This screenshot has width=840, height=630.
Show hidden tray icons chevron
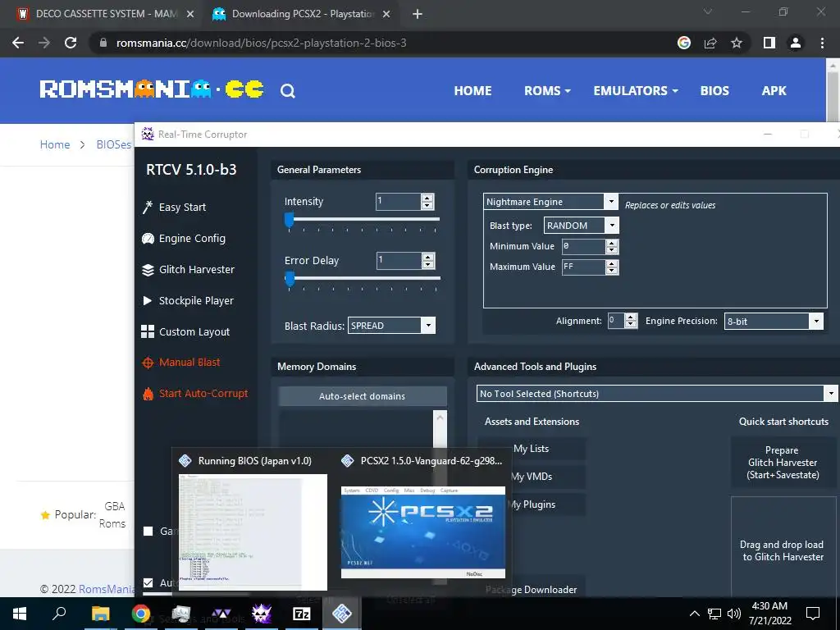point(694,614)
